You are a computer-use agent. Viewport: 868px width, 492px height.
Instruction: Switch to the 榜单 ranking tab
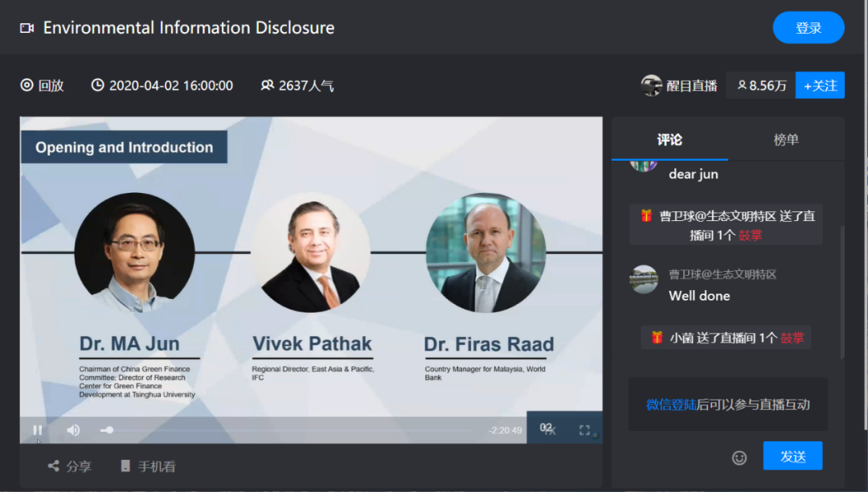(786, 140)
